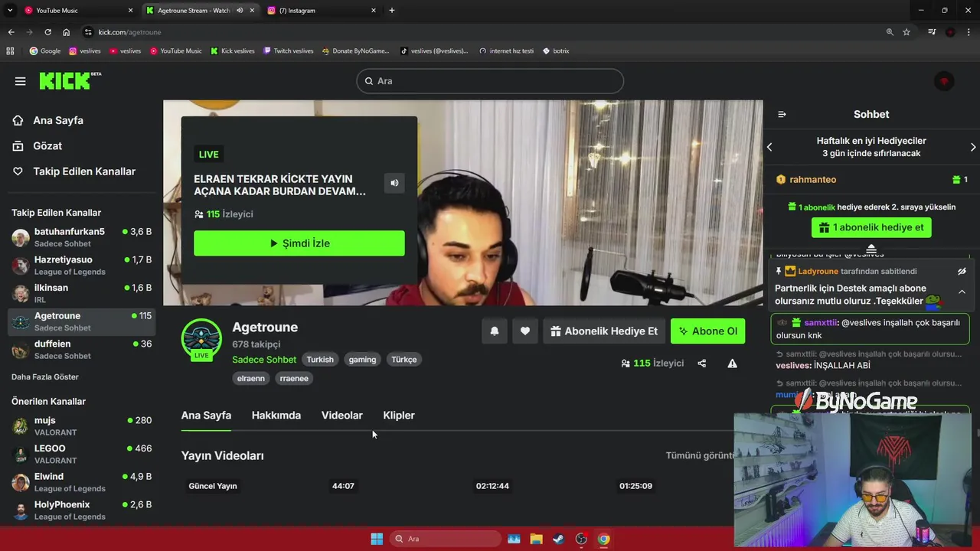Image resolution: width=980 pixels, height=551 pixels.
Task: Switch to the Instagram browser tab
Action: (320, 10)
